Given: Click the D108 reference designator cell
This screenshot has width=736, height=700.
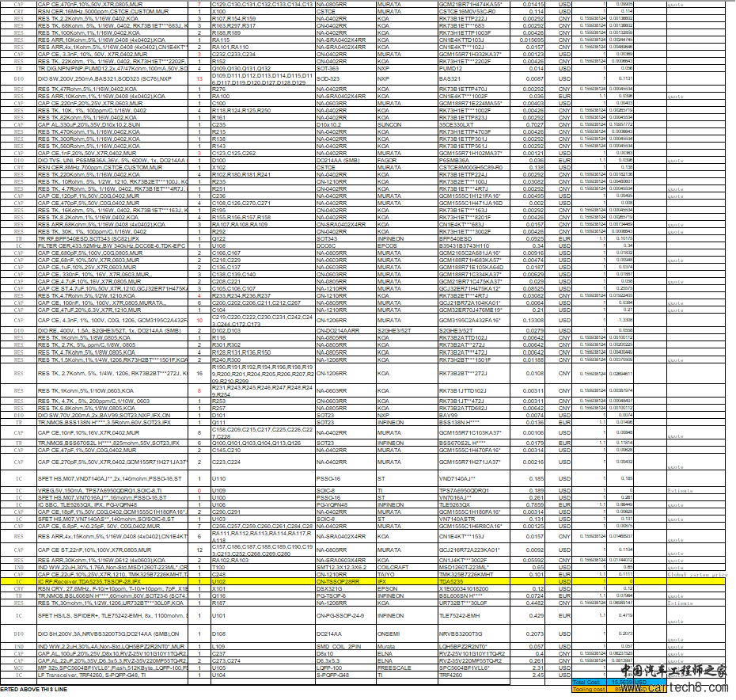Looking at the screenshot, I should point(263,633).
